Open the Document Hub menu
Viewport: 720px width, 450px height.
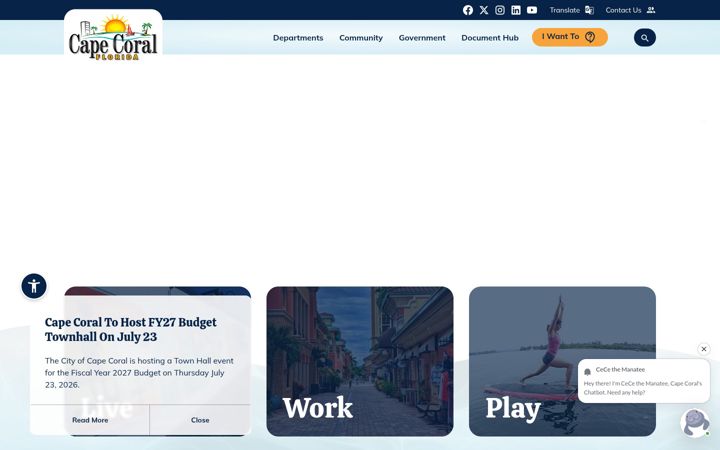(490, 38)
